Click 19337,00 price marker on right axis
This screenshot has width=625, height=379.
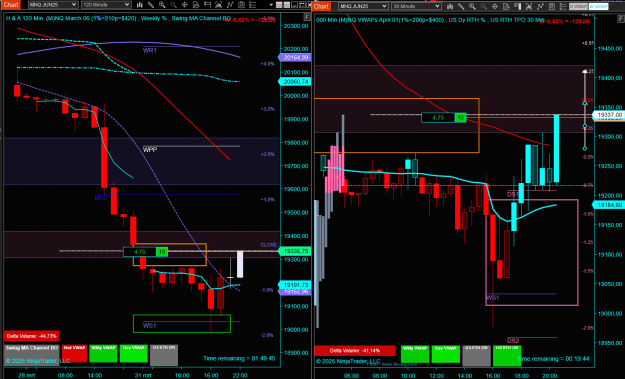(x=608, y=115)
